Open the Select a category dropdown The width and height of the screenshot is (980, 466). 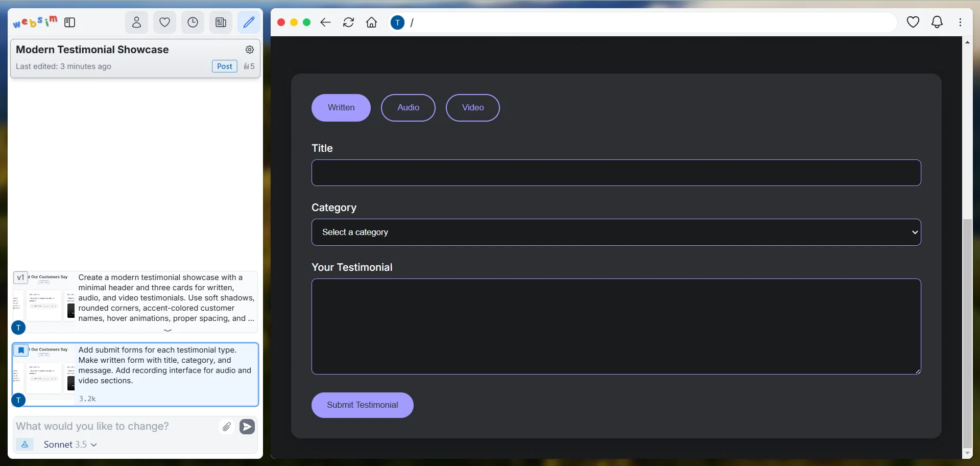[616, 232]
